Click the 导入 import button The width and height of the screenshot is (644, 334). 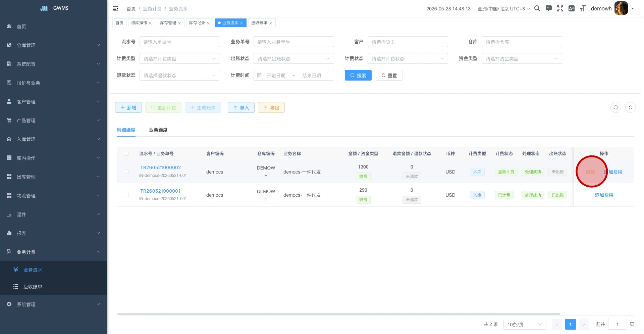pos(241,107)
